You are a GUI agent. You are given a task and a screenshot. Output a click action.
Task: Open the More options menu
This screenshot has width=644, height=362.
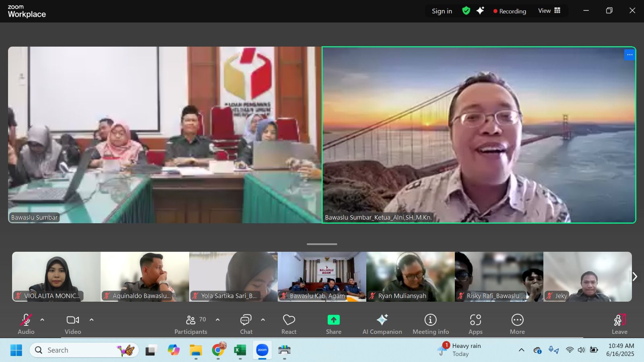[517, 322]
